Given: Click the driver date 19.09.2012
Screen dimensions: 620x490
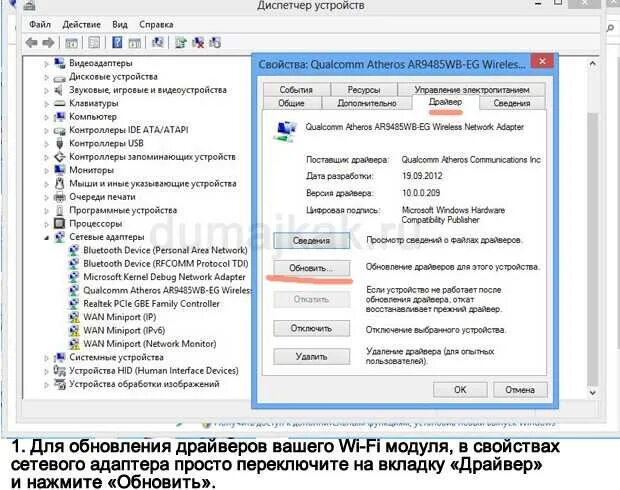Looking at the screenshot, I should [422, 176].
